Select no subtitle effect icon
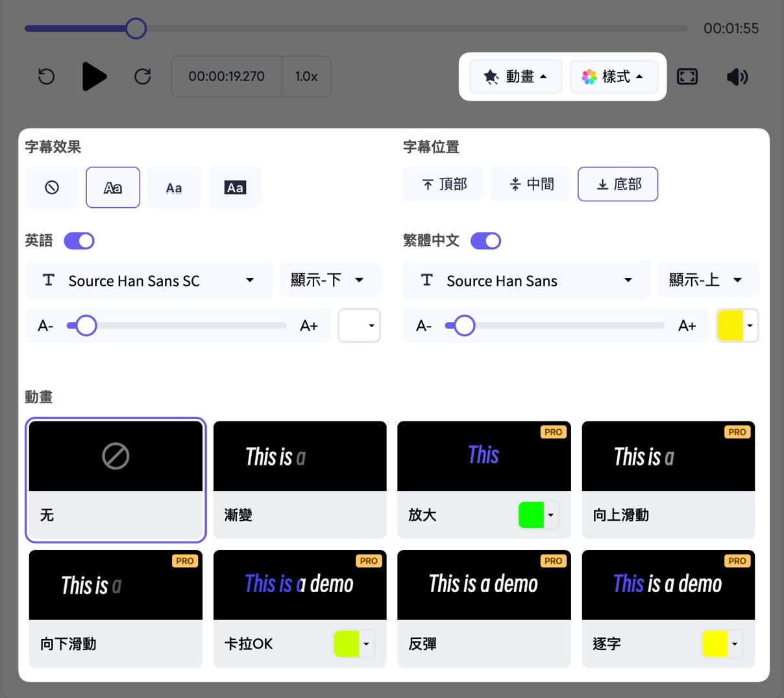 tap(52, 188)
